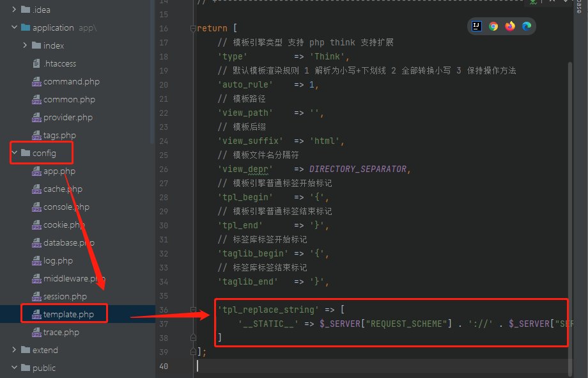Open file in Firefox browser icon
Screen dimensions: 588x378
[510, 26]
